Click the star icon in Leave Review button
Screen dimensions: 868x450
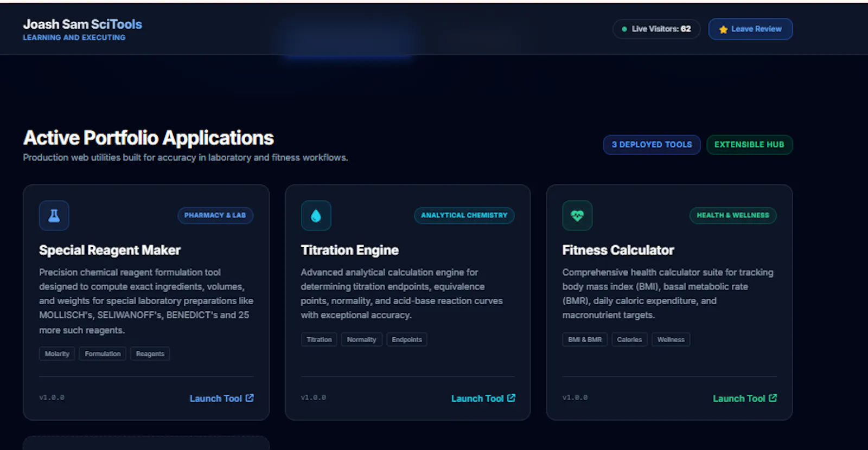click(x=723, y=29)
